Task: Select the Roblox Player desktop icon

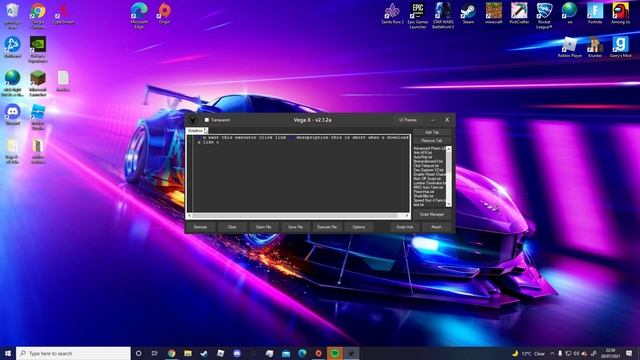Action: click(570, 47)
